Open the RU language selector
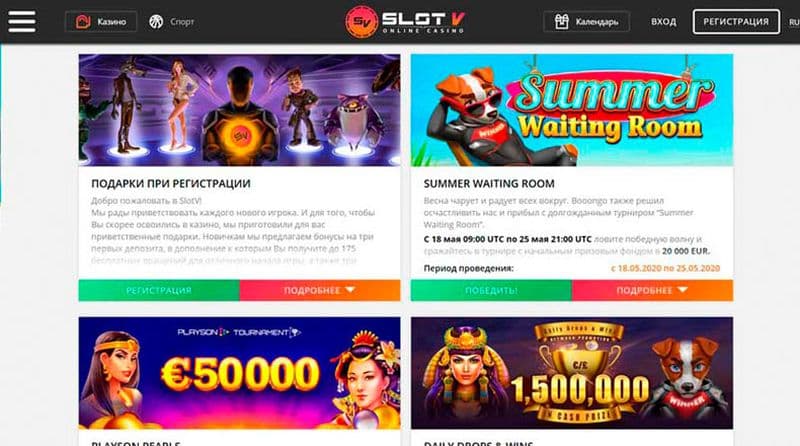800x446 pixels. (794, 22)
